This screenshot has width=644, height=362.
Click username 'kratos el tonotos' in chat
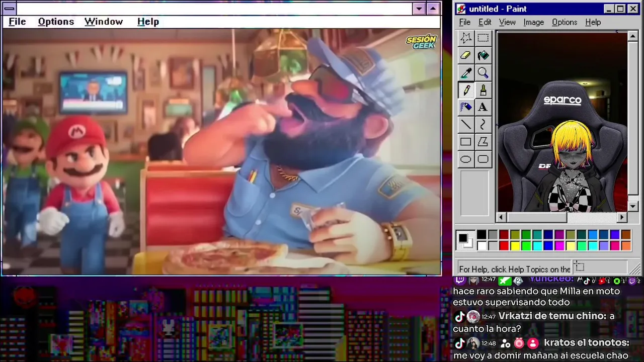point(587,342)
